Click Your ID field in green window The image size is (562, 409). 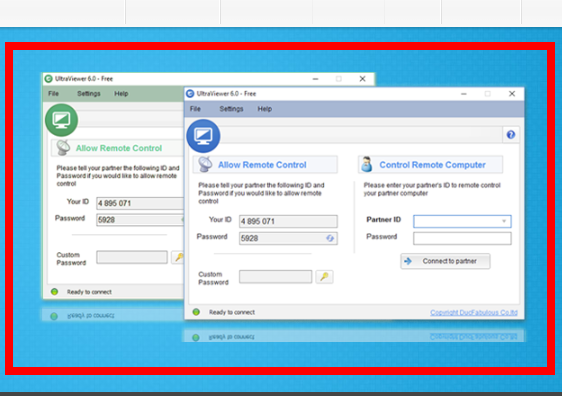tap(140, 203)
